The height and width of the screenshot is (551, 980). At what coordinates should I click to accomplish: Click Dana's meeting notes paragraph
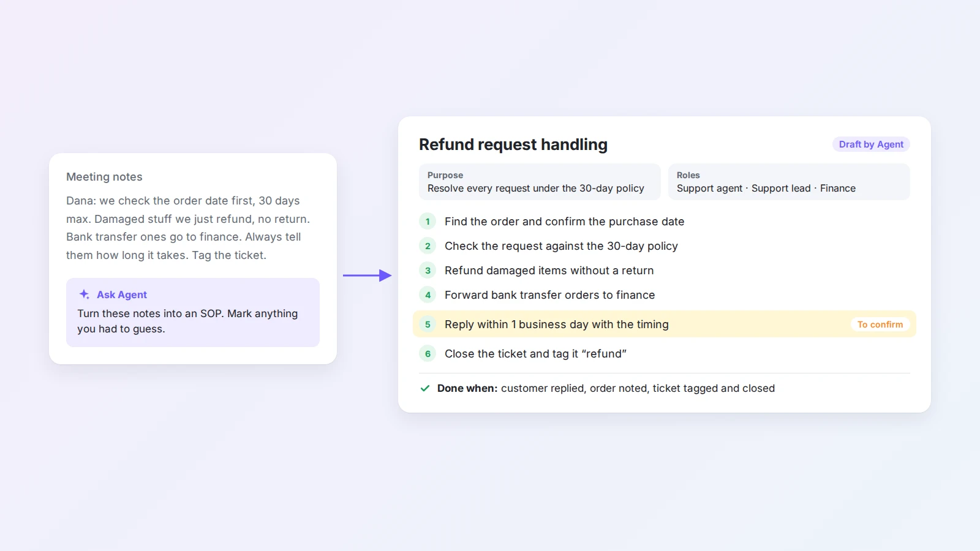188,228
